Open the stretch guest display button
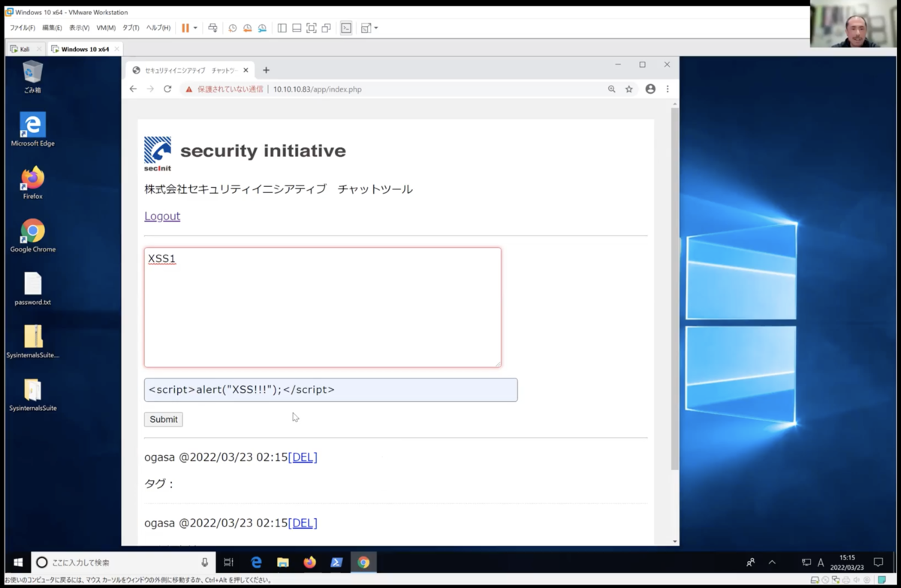 pos(366,28)
